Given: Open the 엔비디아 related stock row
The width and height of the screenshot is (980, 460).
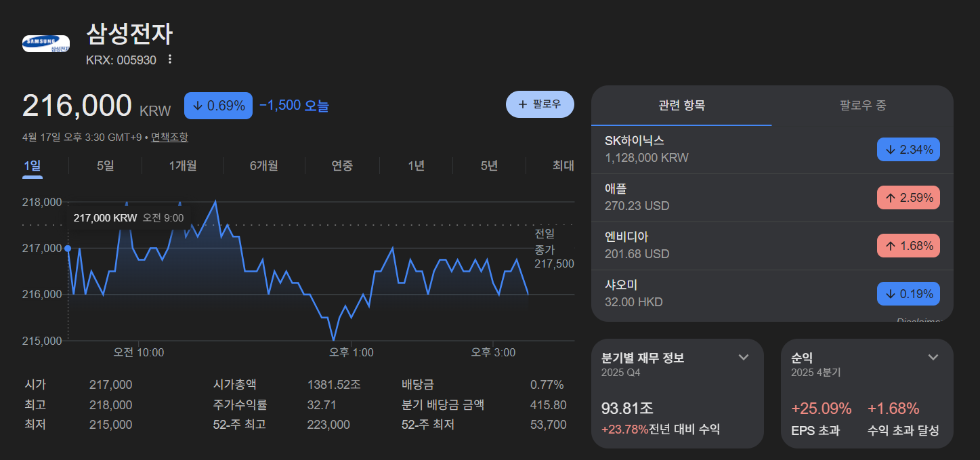Looking at the screenshot, I should click(772, 246).
